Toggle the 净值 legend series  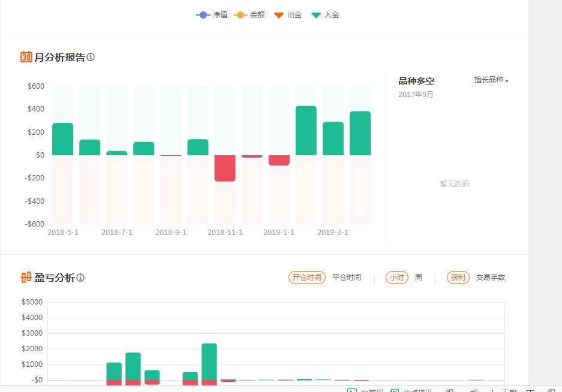[212, 15]
